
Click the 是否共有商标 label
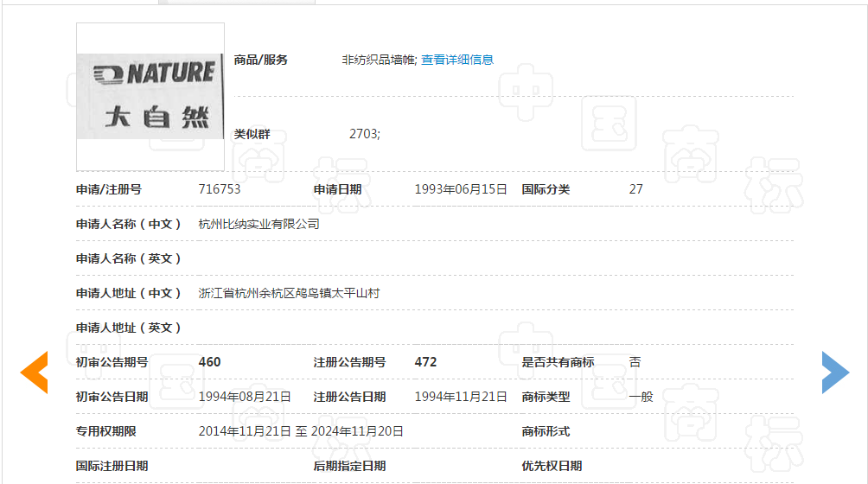pyautogui.click(x=558, y=362)
